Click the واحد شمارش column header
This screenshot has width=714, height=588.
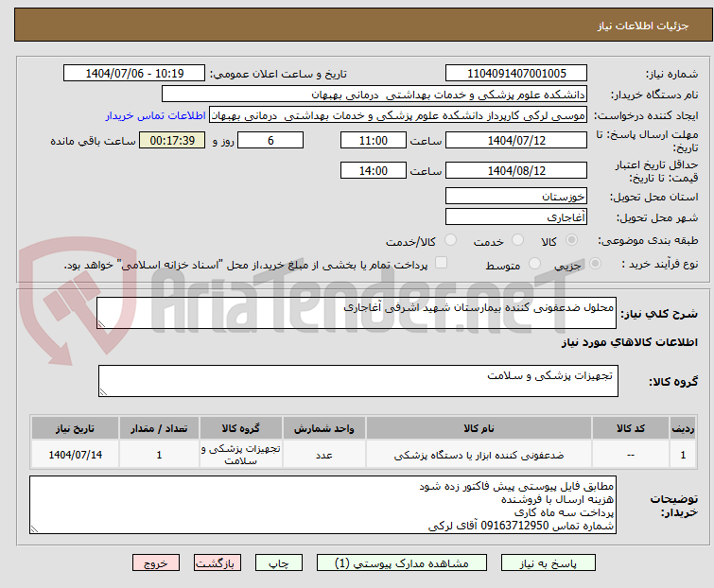[x=323, y=428]
